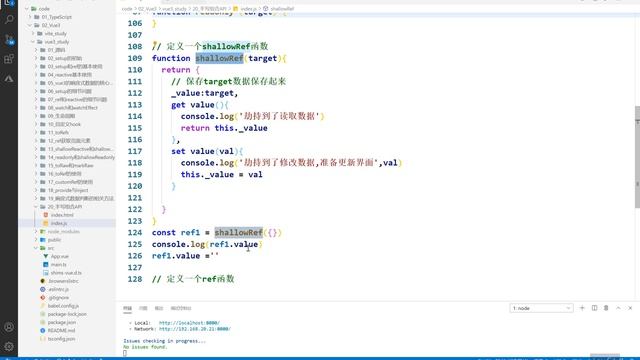Open the Extensions view
640x360 pixels.
(x=9, y=59)
